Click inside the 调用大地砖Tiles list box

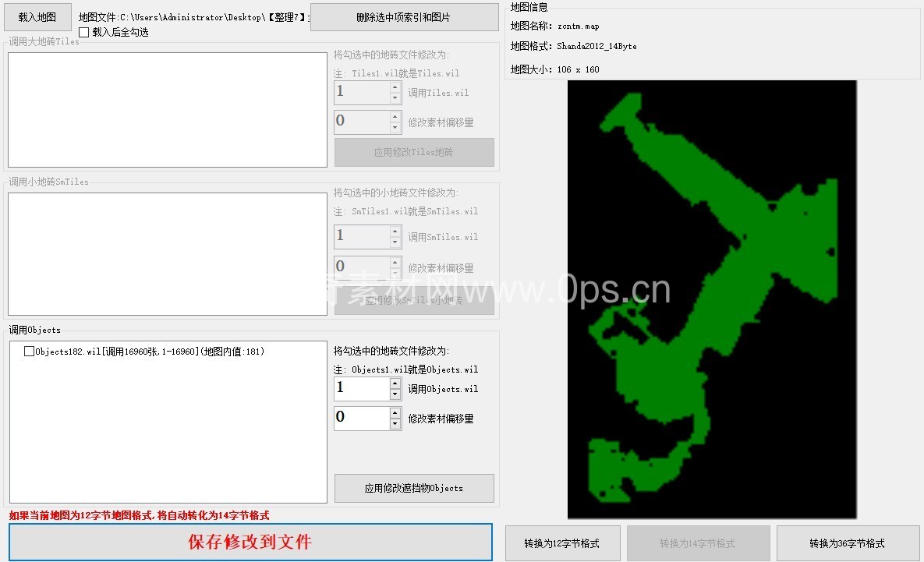(x=167, y=110)
